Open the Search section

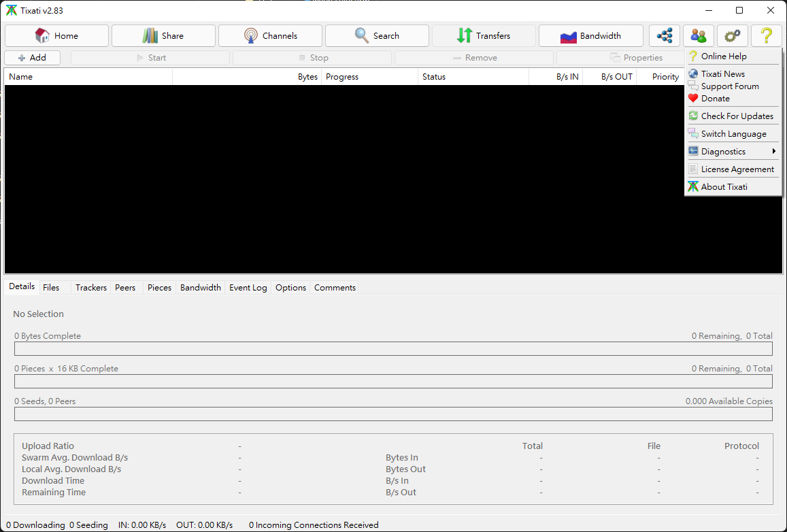(377, 35)
